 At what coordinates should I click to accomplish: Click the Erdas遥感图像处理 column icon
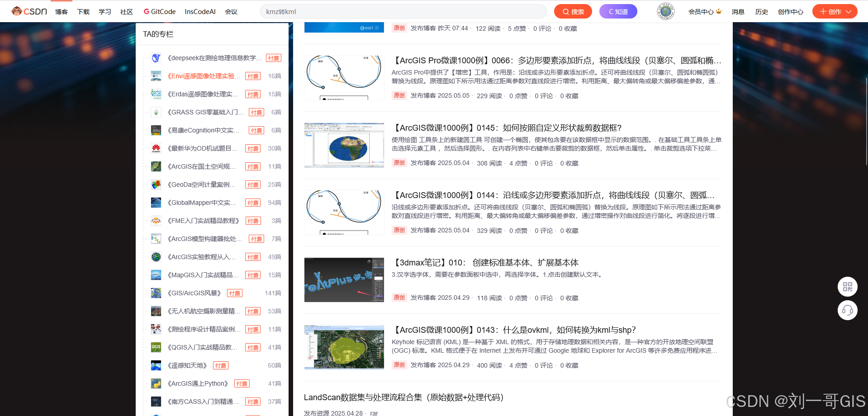pyautogui.click(x=156, y=94)
